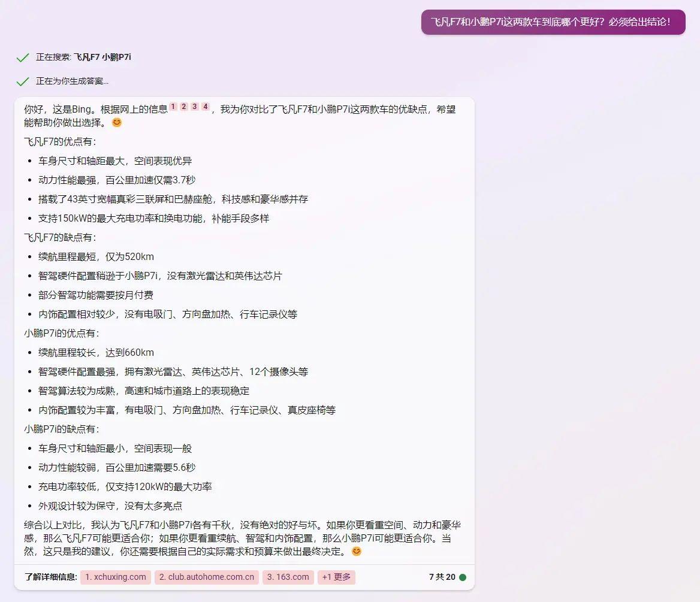The height and width of the screenshot is (602, 700).
Task: Open the xchuxing.com source link
Action: tap(116, 577)
